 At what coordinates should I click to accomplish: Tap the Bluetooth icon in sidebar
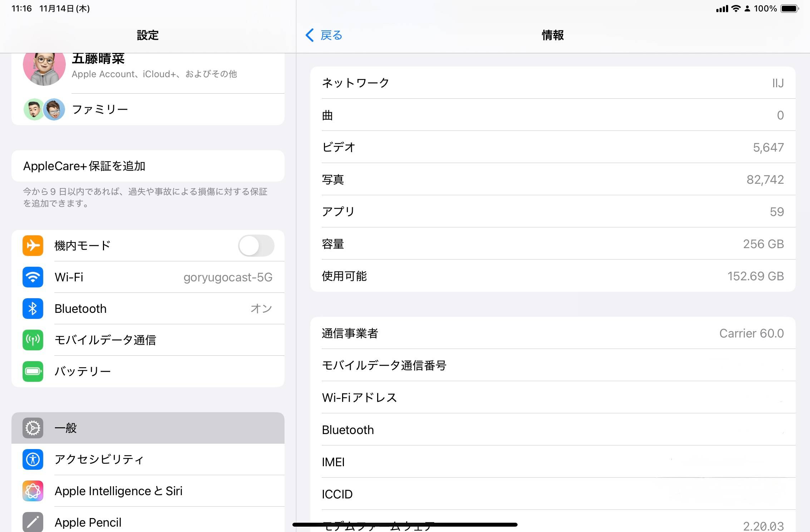click(x=33, y=309)
